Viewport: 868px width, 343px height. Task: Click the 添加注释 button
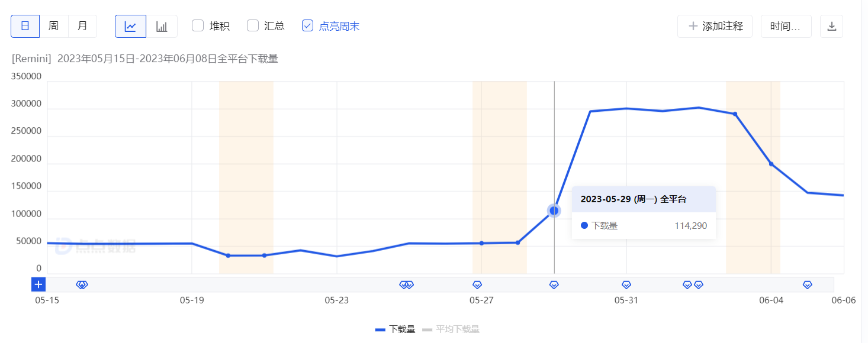(715, 26)
